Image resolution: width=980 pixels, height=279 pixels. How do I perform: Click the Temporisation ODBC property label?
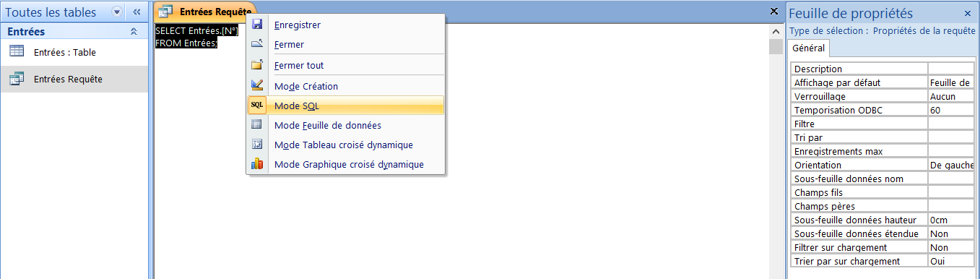click(x=838, y=110)
